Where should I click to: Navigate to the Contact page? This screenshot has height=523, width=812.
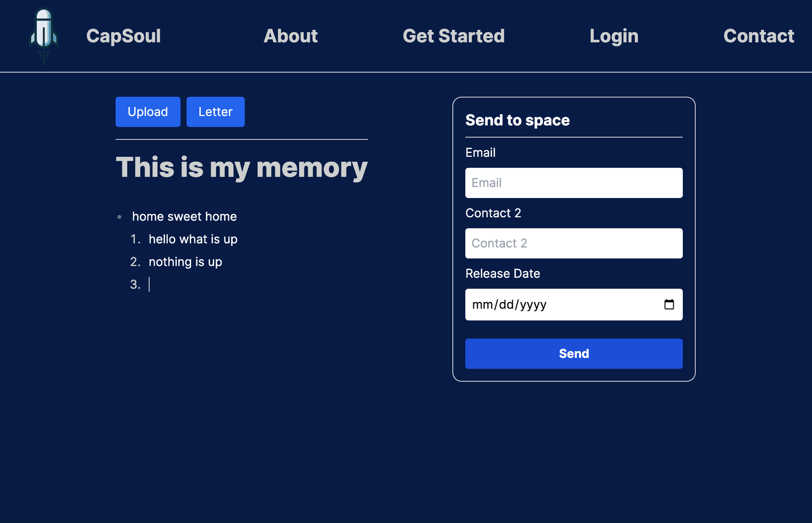[758, 36]
